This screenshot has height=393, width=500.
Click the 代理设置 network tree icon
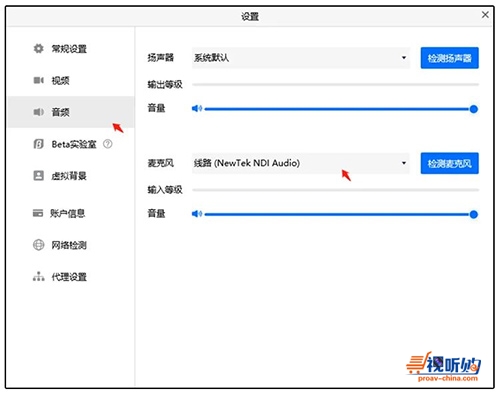click(39, 276)
